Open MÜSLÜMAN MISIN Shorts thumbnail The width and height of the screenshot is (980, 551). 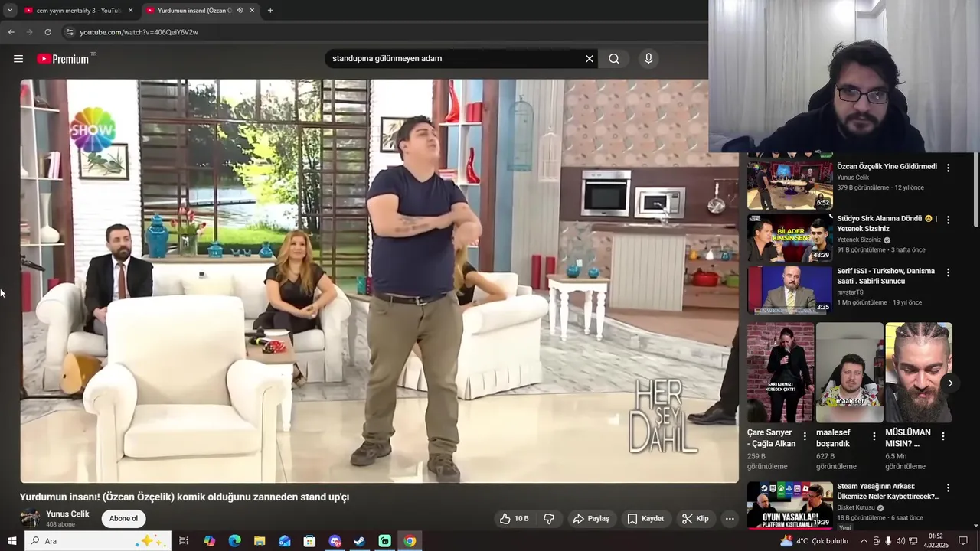click(918, 373)
